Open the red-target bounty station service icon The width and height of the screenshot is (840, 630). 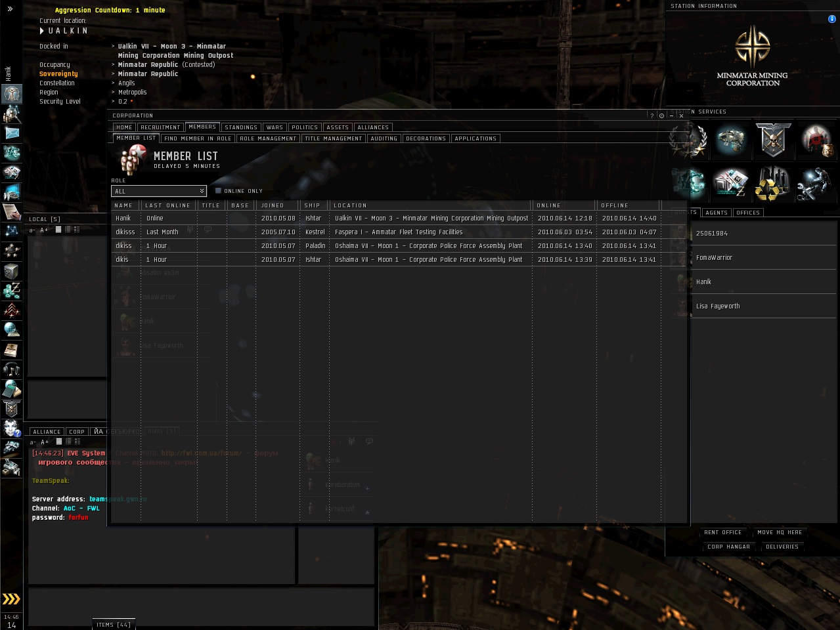(816, 140)
